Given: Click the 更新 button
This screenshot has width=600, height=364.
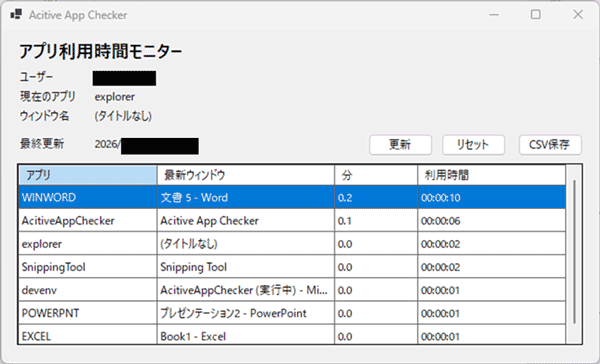Looking at the screenshot, I should click(x=400, y=145).
